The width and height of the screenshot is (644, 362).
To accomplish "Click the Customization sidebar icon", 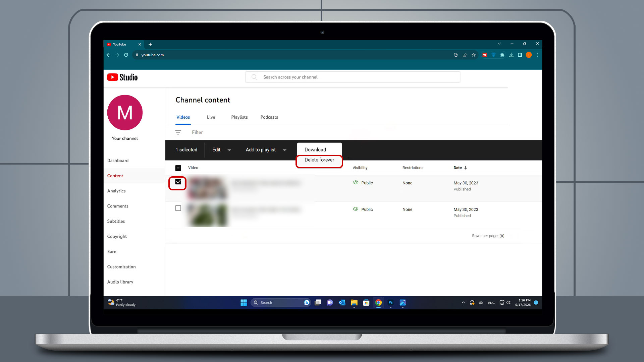I will (x=121, y=266).
